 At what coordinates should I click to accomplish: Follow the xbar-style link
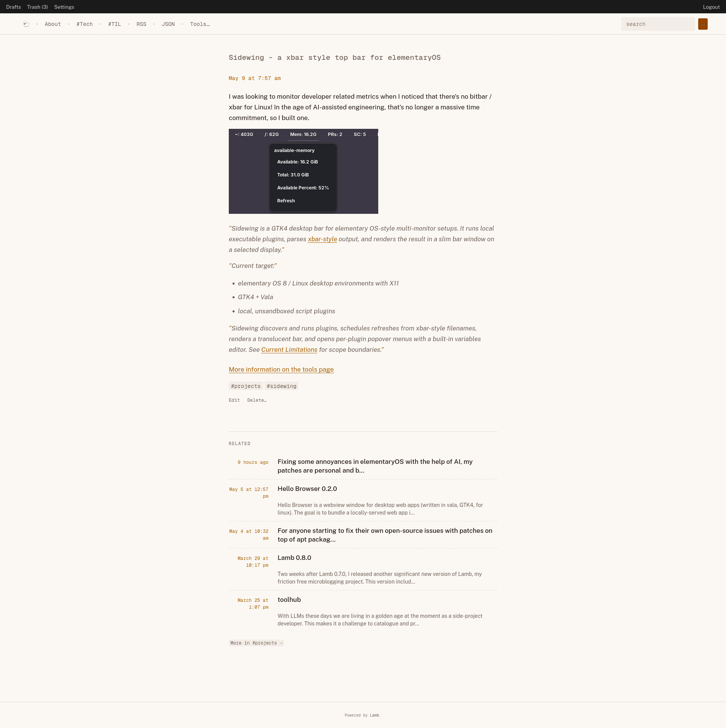click(x=322, y=239)
